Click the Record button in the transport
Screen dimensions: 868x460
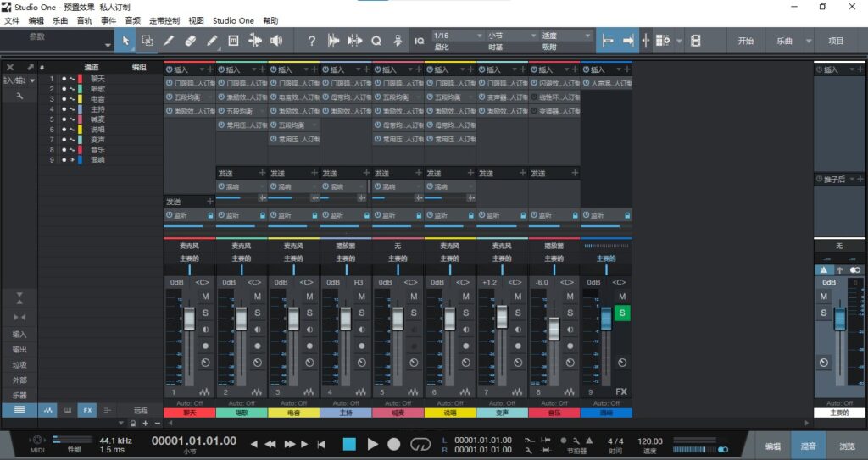coord(394,444)
